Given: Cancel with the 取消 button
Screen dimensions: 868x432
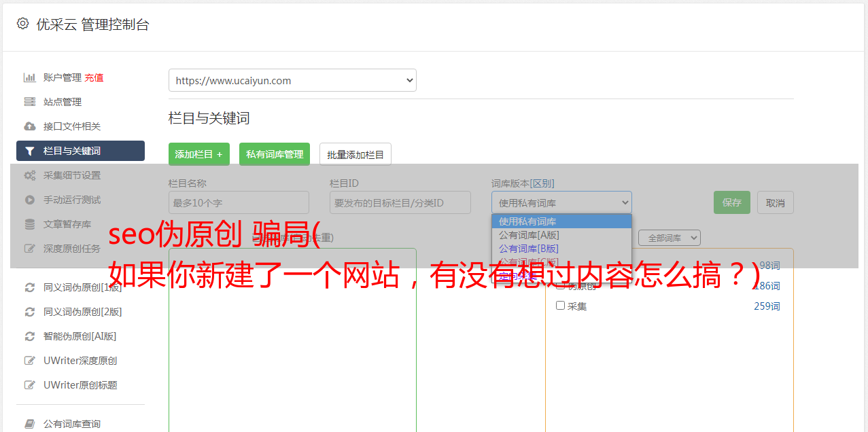Looking at the screenshot, I should click(776, 202).
